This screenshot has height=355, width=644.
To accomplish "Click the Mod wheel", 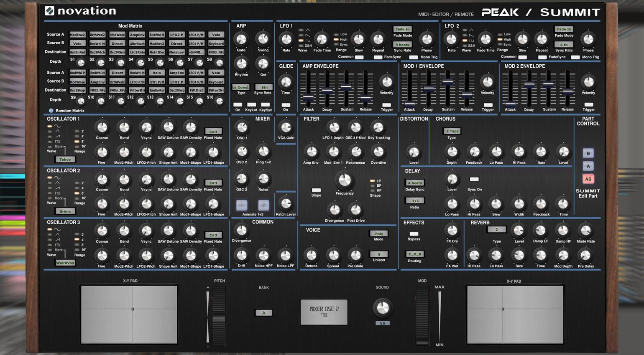I will point(422,315).
